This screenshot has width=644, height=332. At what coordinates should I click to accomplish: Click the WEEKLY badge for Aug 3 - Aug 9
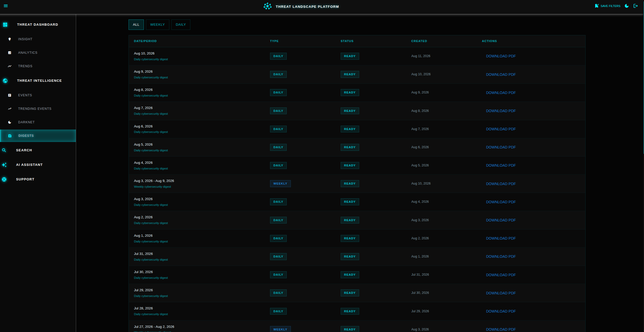pos(280,184)
